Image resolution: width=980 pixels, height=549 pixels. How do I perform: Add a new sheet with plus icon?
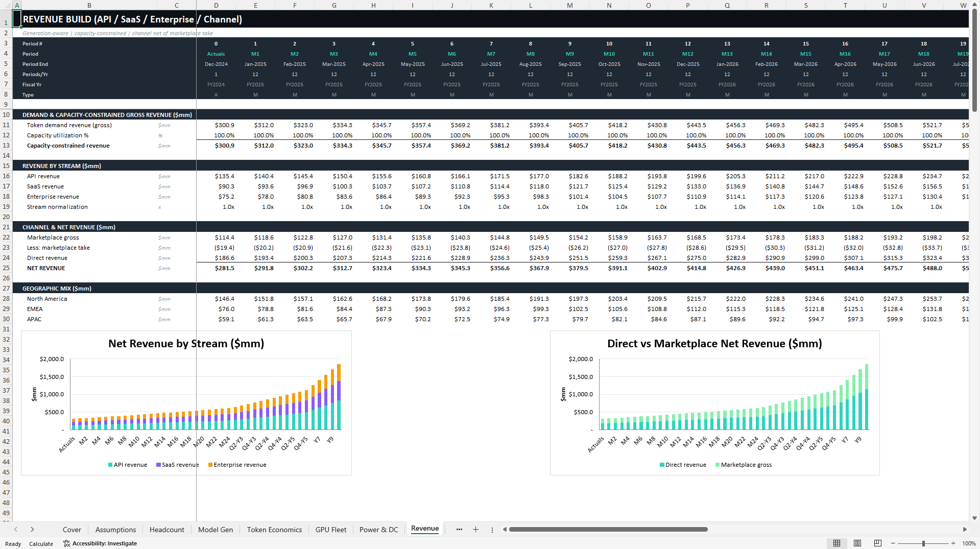(475, 530)
